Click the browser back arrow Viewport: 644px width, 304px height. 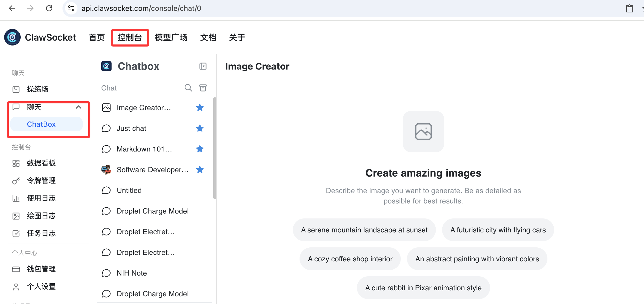[x=12, y=9]
